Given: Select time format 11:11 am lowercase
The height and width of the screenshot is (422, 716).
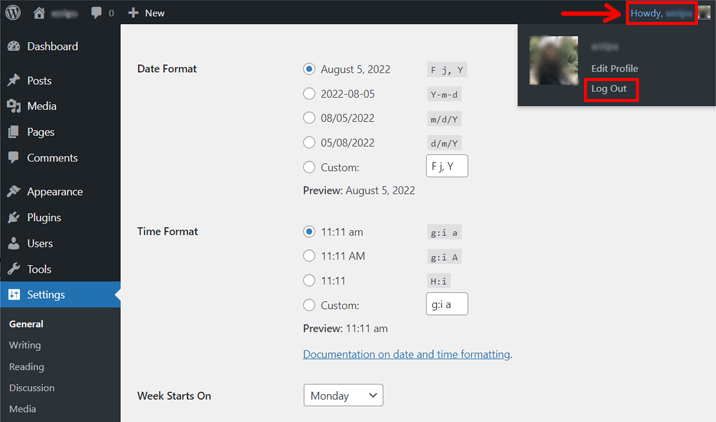Looking at the screenshot, I should tap(309, 232).
